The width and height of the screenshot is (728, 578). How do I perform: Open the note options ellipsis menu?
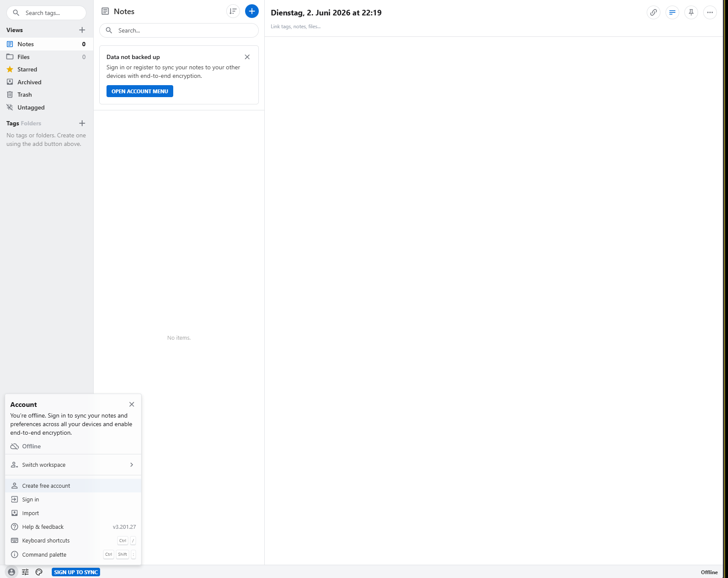click(710, 12)
